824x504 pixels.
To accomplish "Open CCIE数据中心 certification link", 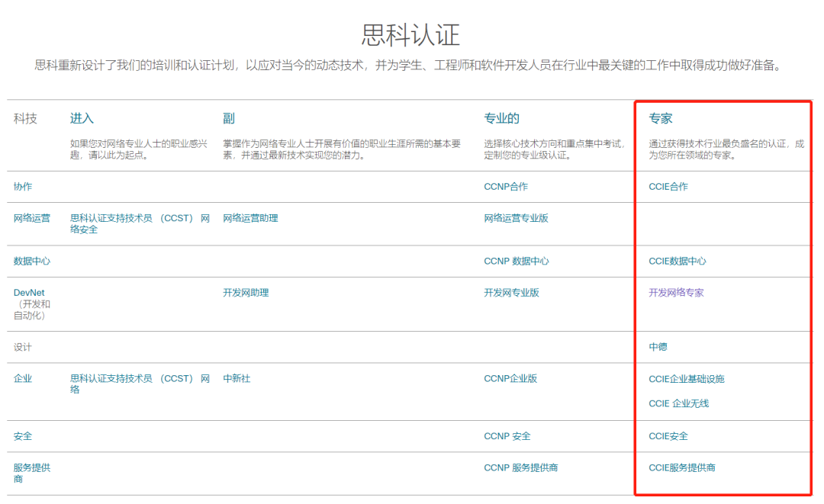I will pos(678,261).
